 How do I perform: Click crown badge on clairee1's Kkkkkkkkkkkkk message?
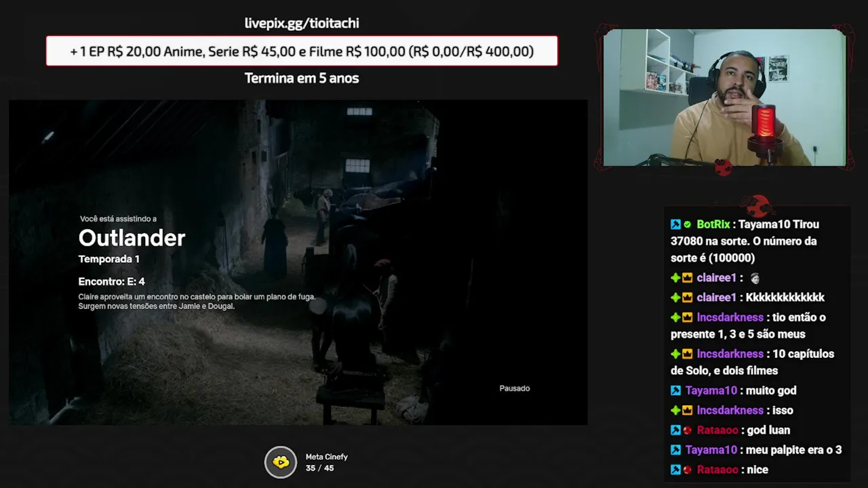(x=687, y=298)
